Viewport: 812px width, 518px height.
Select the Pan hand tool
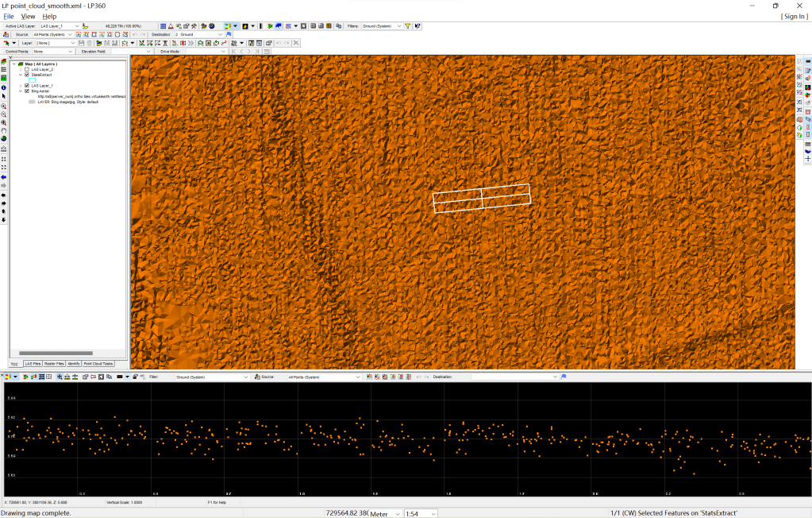[4, 131]
